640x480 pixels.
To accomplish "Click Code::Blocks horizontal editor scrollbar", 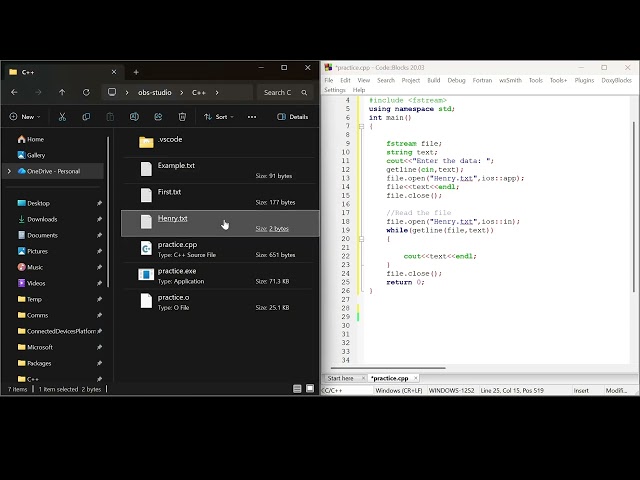I will tap(388, 368).
